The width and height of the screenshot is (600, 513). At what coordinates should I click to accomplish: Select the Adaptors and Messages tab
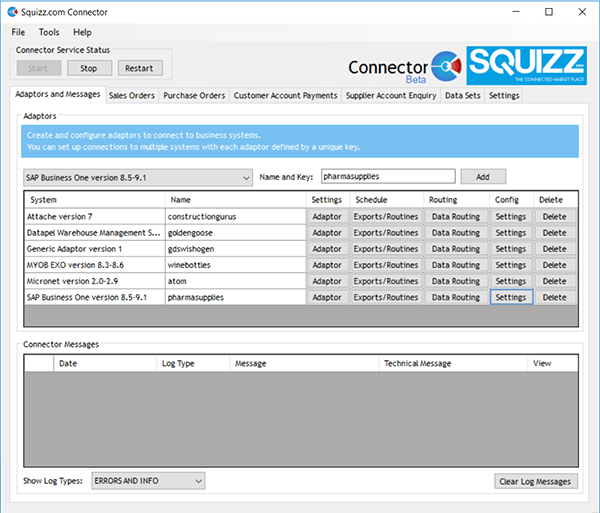tap(58, 94)
